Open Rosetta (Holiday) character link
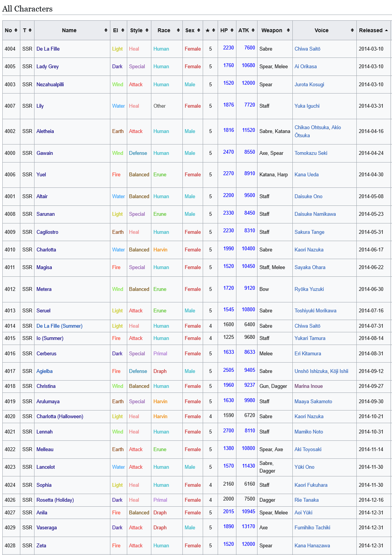Image resolution: width=392 pixels, height=555 pixels. point(55,500)
